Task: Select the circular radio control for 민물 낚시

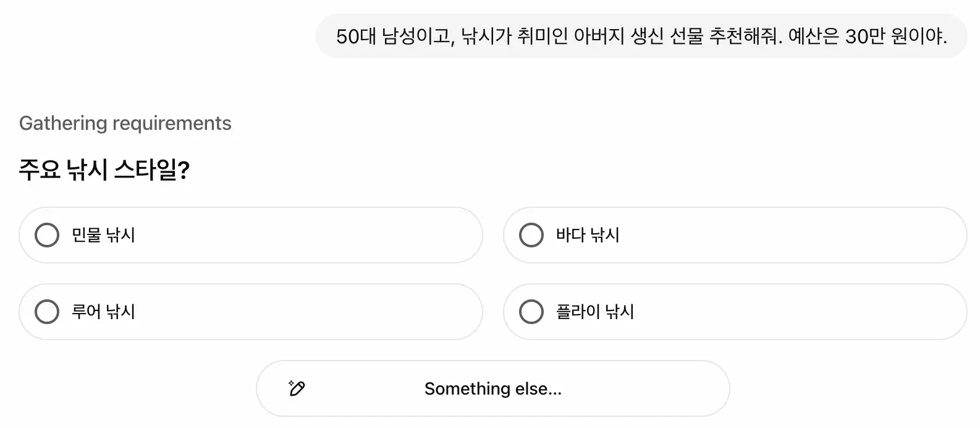Action: click(47, 235)
